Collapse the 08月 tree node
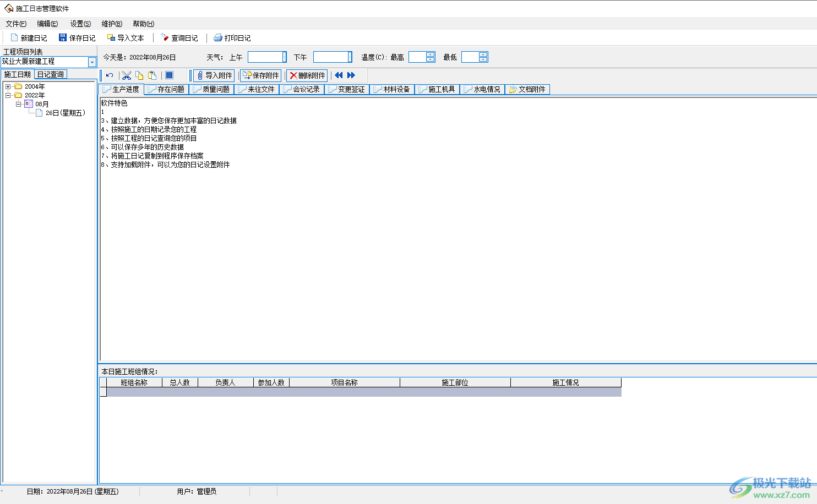This screenshot has width=817, height=504. coord(19,104)
